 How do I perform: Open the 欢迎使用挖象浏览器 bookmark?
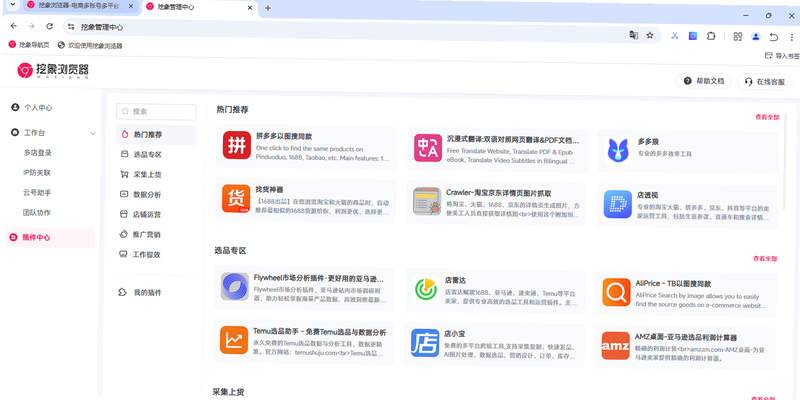[90, 45]
